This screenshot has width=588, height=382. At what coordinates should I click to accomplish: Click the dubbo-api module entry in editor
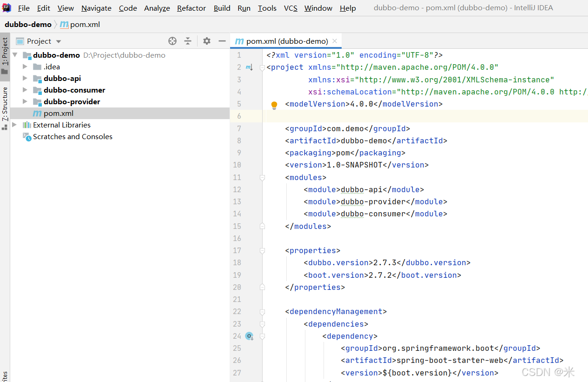coord(362,189)
